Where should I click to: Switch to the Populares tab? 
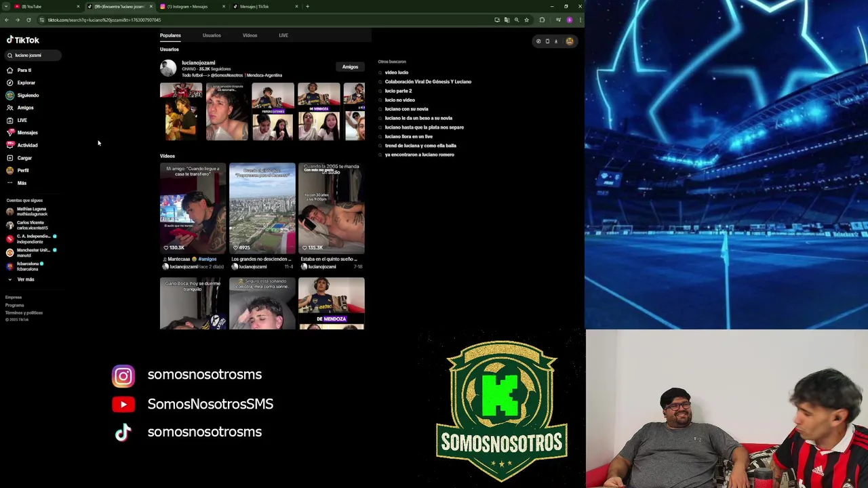coord(170,35)
